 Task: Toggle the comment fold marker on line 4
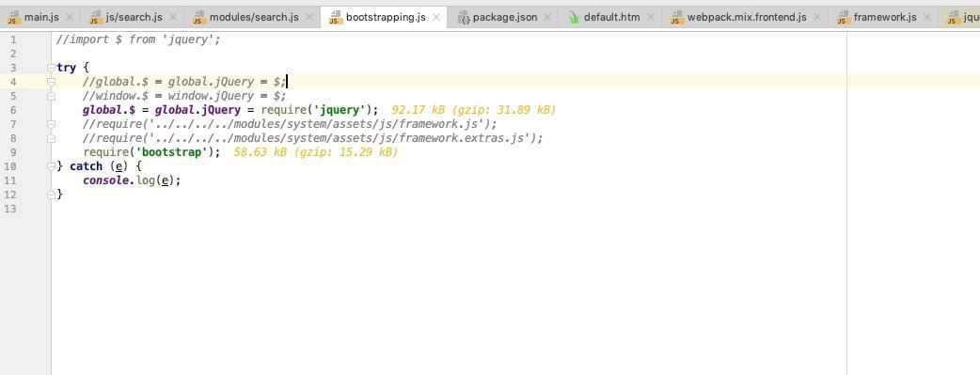coord(51,81)
